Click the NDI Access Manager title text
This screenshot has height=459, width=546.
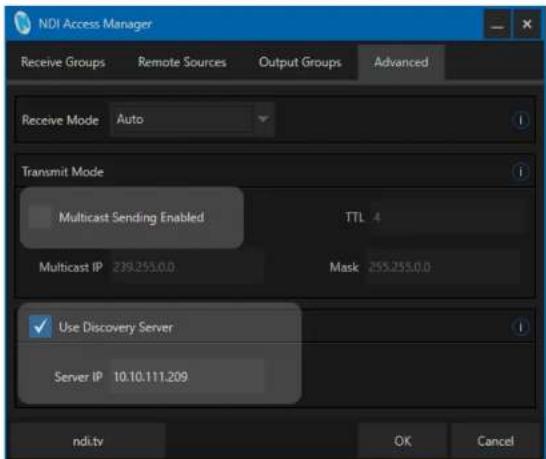pyautogui.click(x=95, y=24)
